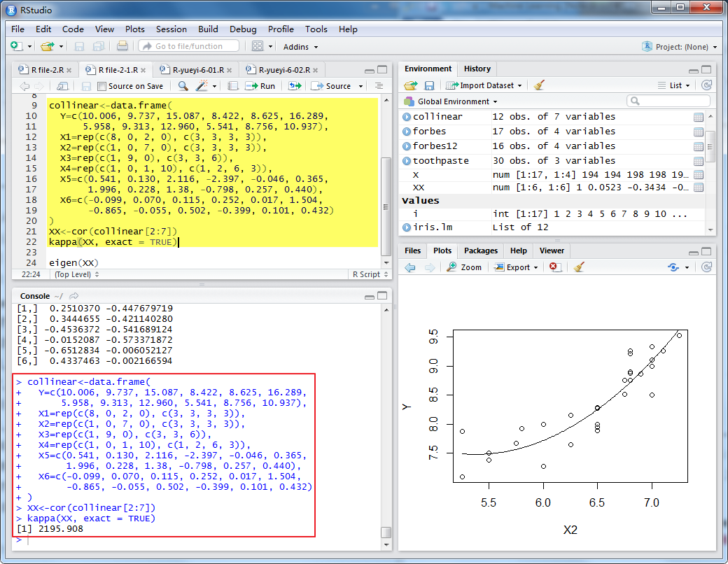This screenshot has height=564, width=728.
Task: Click the console vertical scrollbar thumb
Action: pos(386,532)
